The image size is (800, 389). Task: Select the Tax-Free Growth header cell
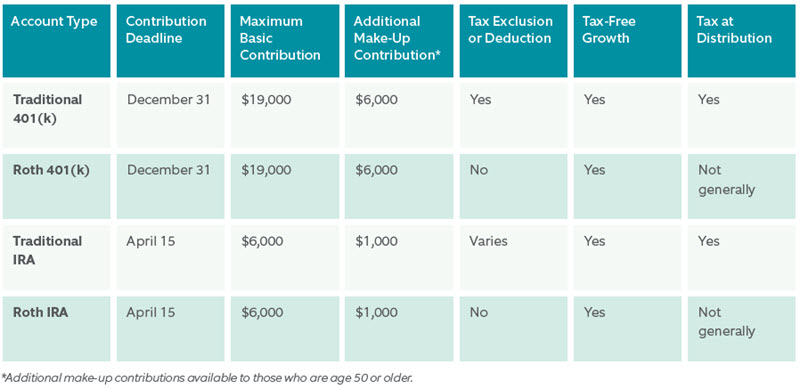pos(627,41)
